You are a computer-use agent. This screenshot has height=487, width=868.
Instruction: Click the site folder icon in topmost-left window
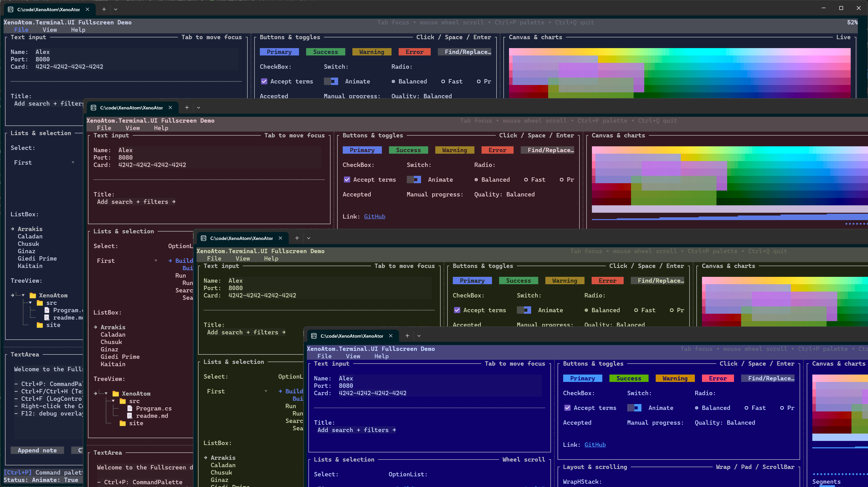click(40, 325)
